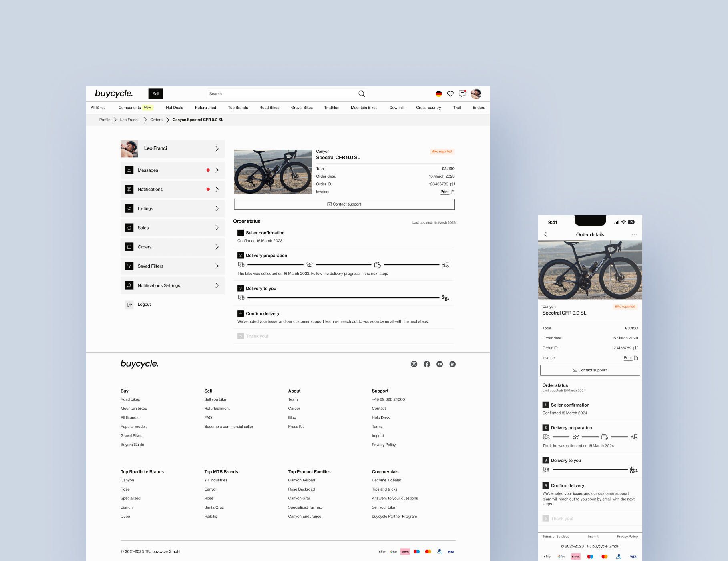Click the Profile breadcrumb link
The height and width of the screenshot is (561, 728).
click(x=105, y=120)
